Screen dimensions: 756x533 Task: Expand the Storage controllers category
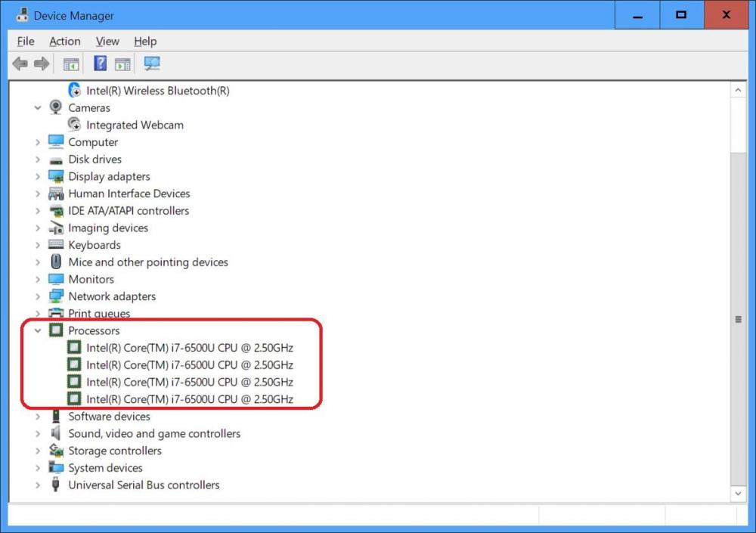38,451
